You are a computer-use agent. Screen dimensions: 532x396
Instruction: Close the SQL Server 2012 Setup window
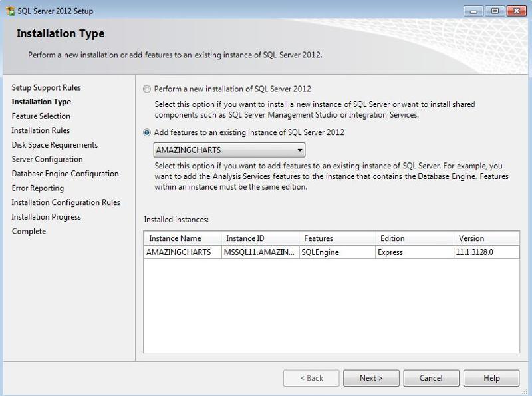(x=516, y=11)
